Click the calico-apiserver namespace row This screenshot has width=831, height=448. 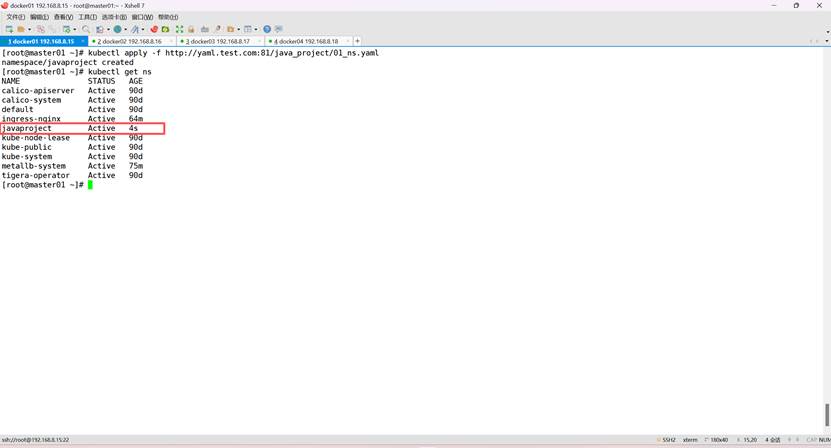coord(72,91)
